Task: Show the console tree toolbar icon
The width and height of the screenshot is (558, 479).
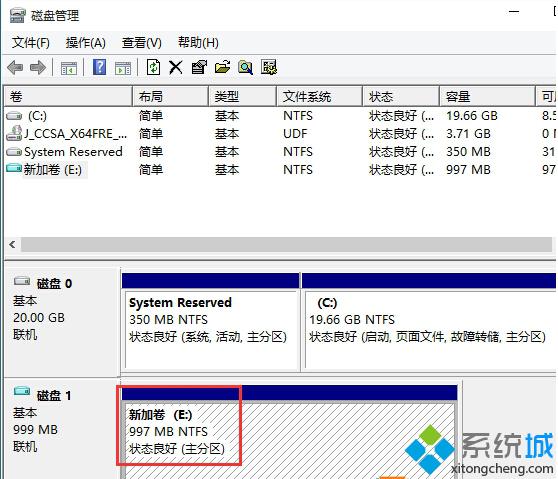Action: click(x=69, y=68)
